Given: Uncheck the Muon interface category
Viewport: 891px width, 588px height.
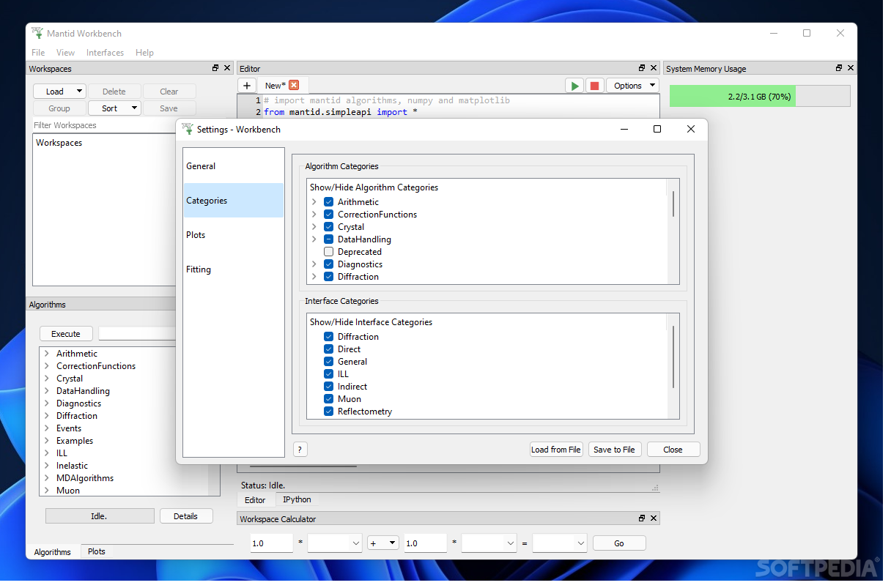Looking at the screenshot, I should tap(328, 399).
